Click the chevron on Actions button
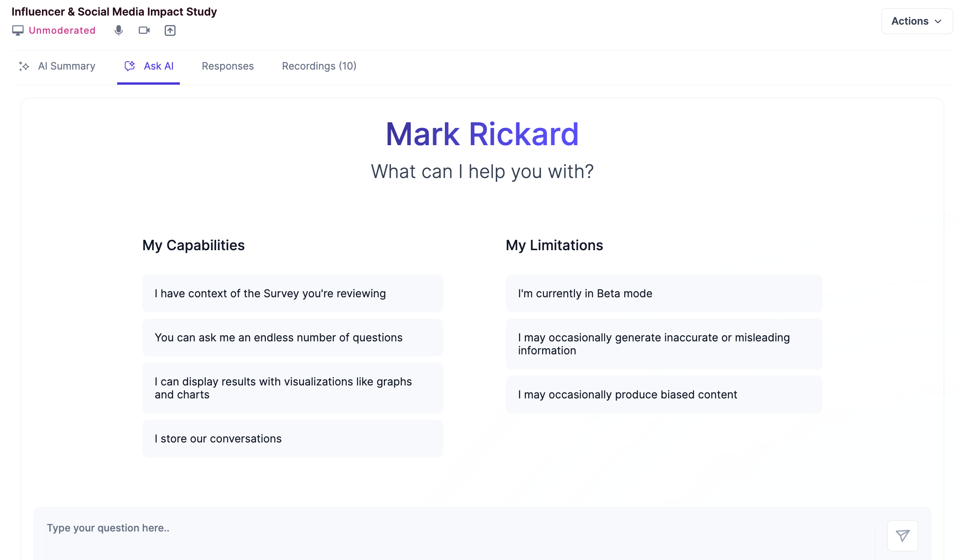958x560 pixels. pyautogui.click(x=938, y=22)
